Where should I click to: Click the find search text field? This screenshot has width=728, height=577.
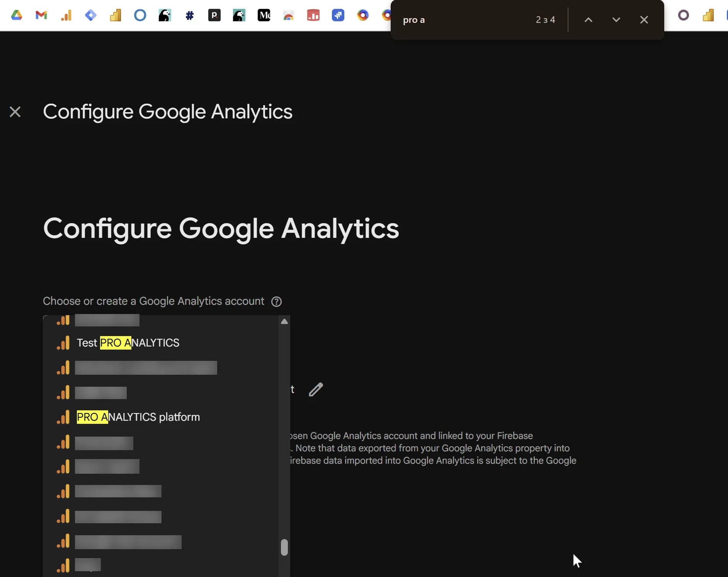[x=464, y=20]
